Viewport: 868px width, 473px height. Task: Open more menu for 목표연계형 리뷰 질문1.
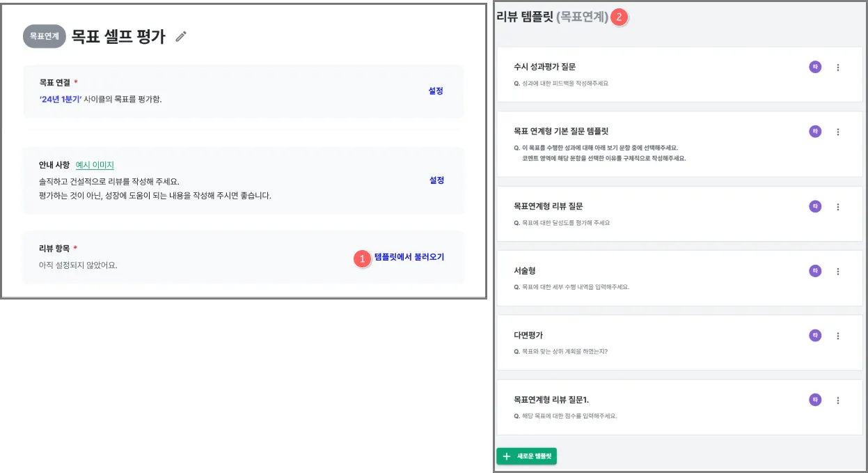[838, 401]
